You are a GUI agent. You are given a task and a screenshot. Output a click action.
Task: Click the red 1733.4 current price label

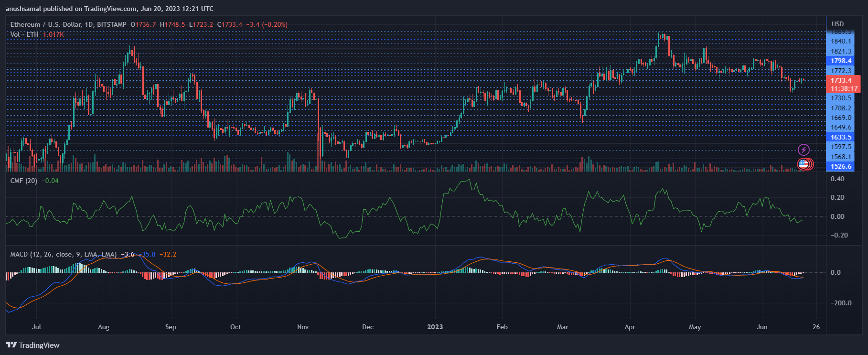pyautogui.click(x=841, y=80)
